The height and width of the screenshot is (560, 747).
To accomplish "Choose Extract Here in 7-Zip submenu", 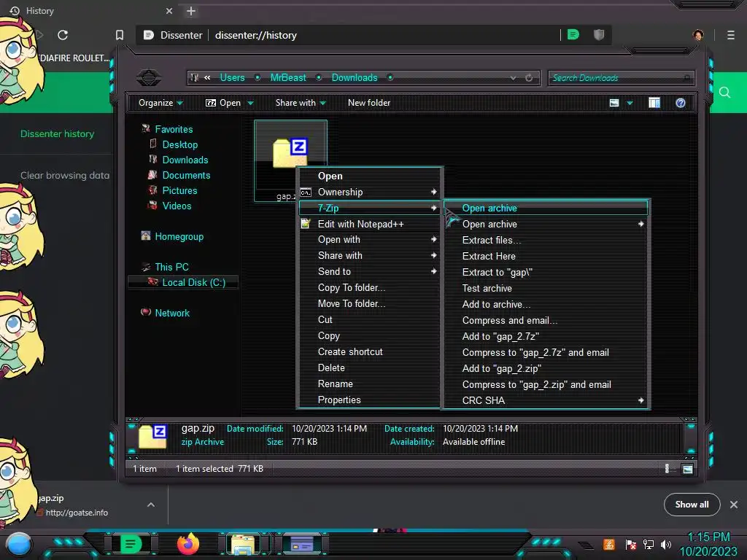I will (x=547, y=256).
